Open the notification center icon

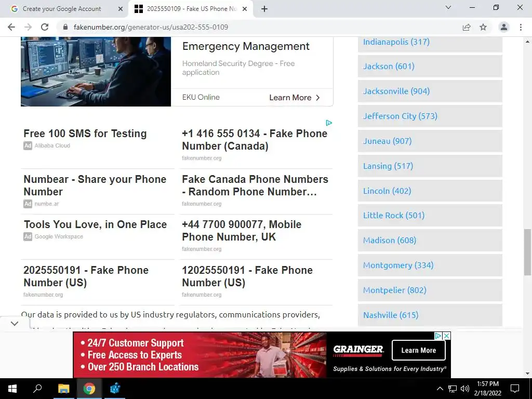pos(515,389)
